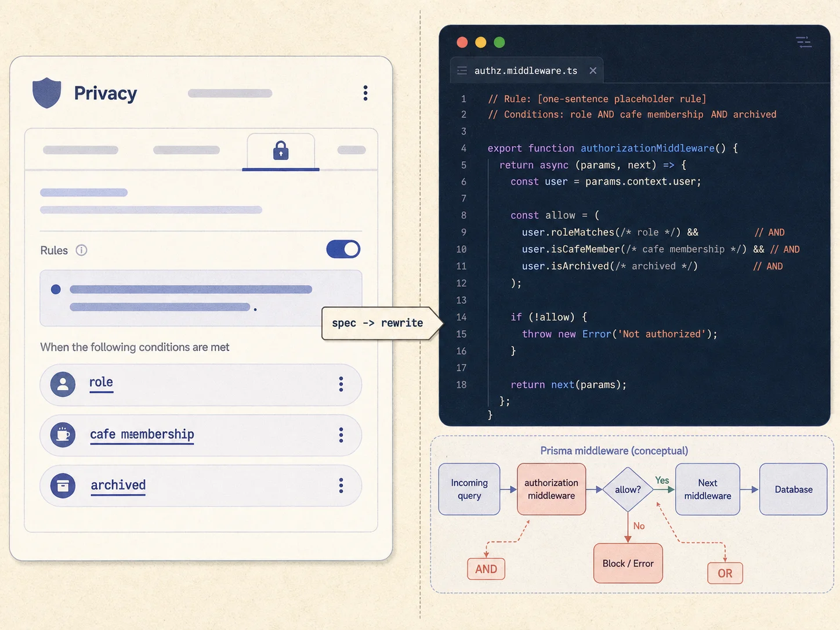Open the Privacy panel kebab menu

coord(365,93)
